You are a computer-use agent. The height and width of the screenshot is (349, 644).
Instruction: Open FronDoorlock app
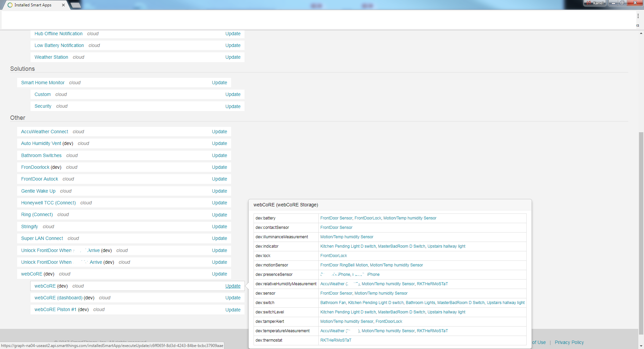(x=35, y=167)
